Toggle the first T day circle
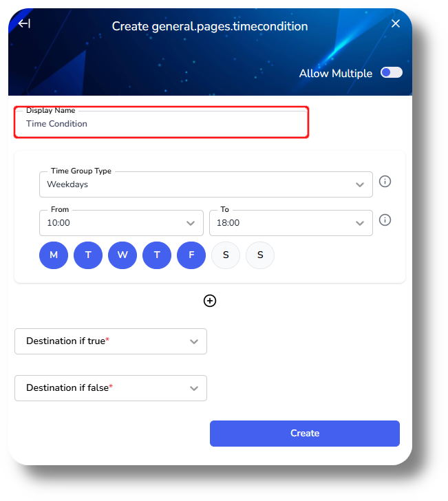Screen dimensions: 448x501 (x=88, y=255)
